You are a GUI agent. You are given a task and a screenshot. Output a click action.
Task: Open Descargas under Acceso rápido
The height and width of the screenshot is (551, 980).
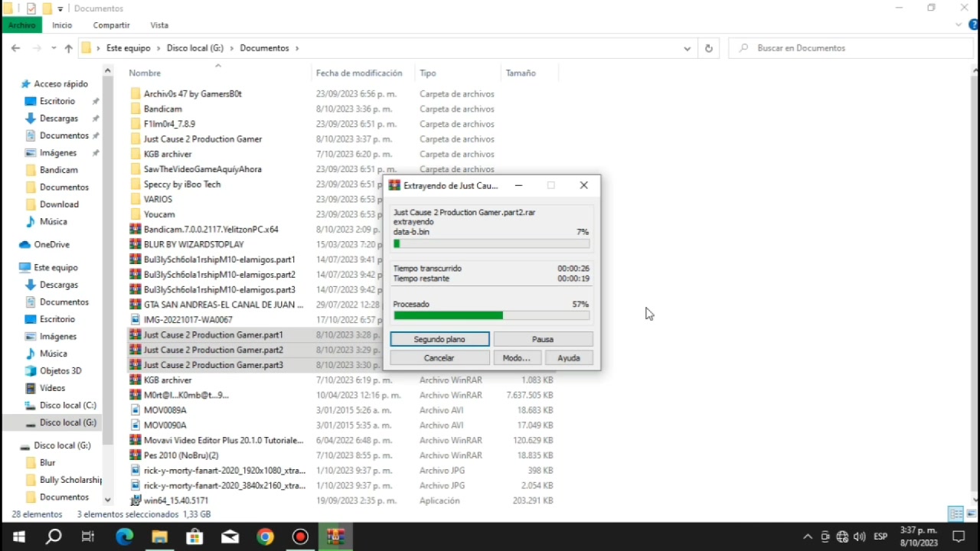pos(59,119)
